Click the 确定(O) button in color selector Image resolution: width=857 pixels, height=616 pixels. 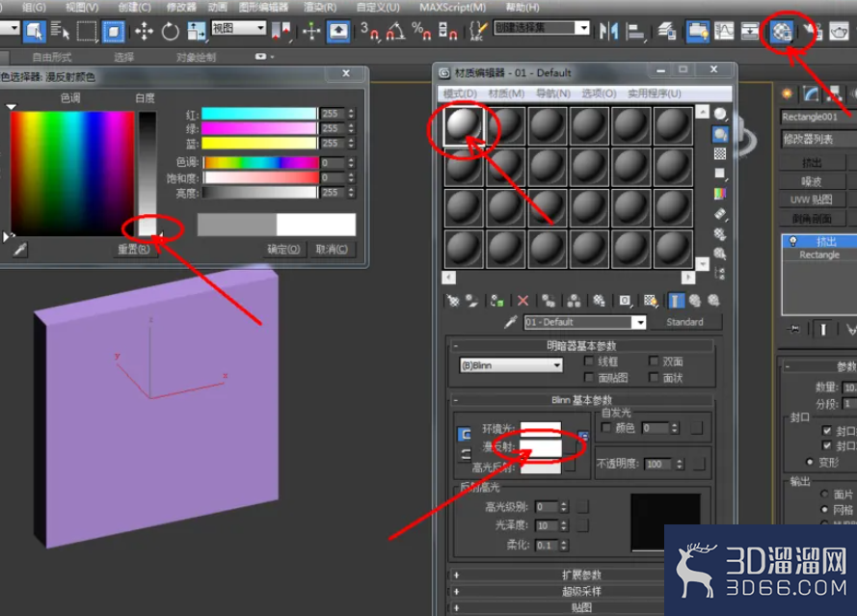pos(283,250)
